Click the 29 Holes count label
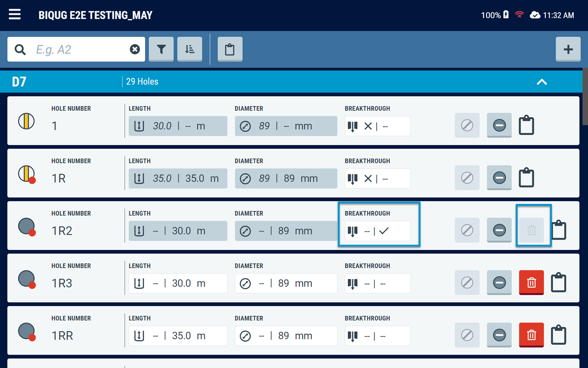This screenshot has width=588, height=368. (x=142, y=82)
